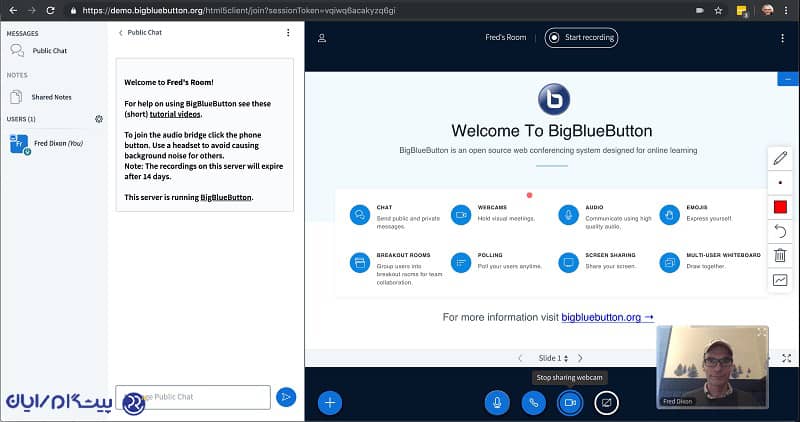Toggle the user list with the person icon
Viewport: 800px width, 422px height.
(x=322, y=38)
